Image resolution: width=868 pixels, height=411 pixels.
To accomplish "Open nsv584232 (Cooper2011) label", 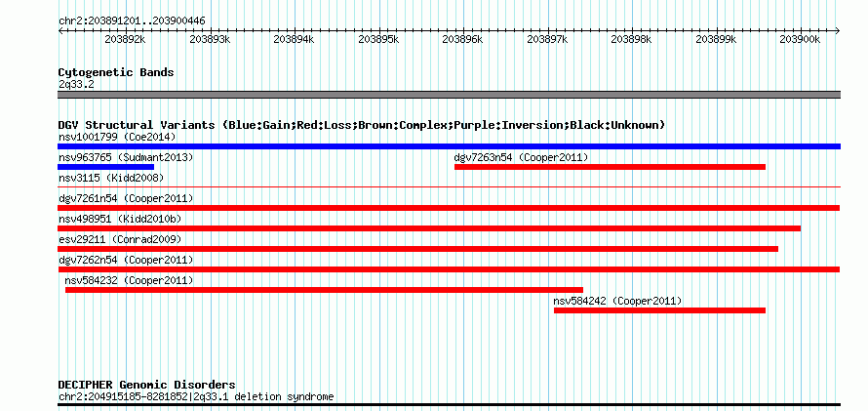I will point(129,280).
